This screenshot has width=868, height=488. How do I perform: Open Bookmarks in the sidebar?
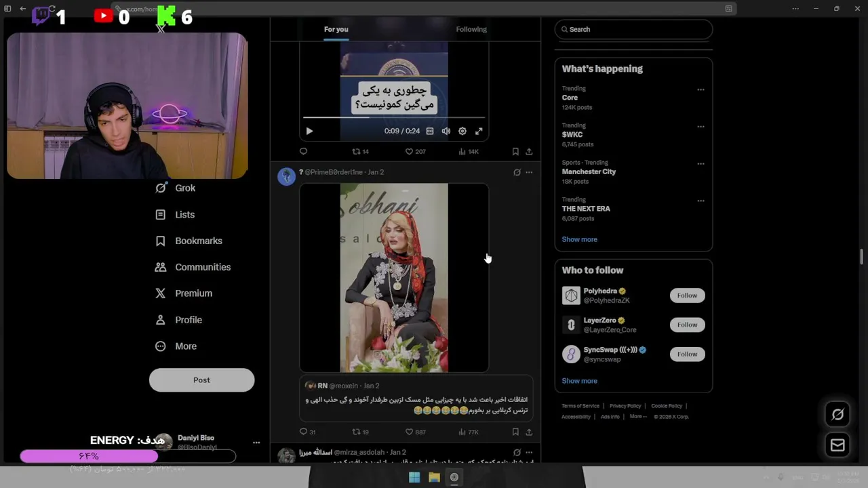[x=189, y=241]
